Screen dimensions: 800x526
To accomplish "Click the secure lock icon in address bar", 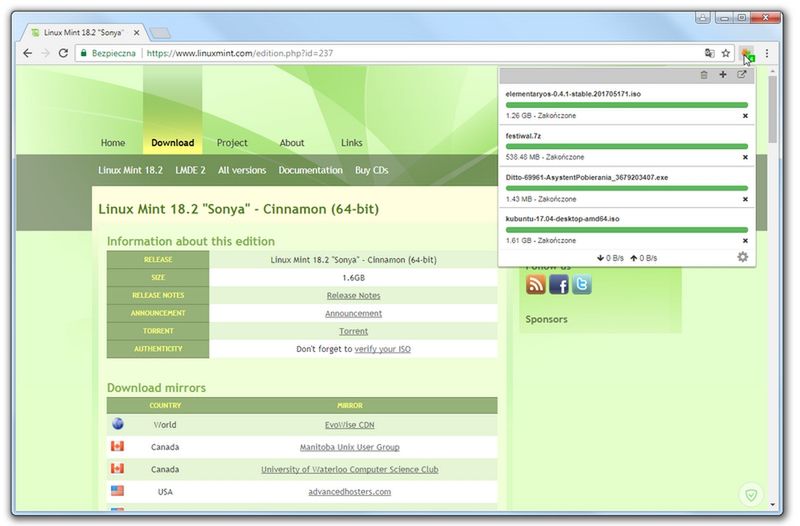I will [x=84, y=53].
